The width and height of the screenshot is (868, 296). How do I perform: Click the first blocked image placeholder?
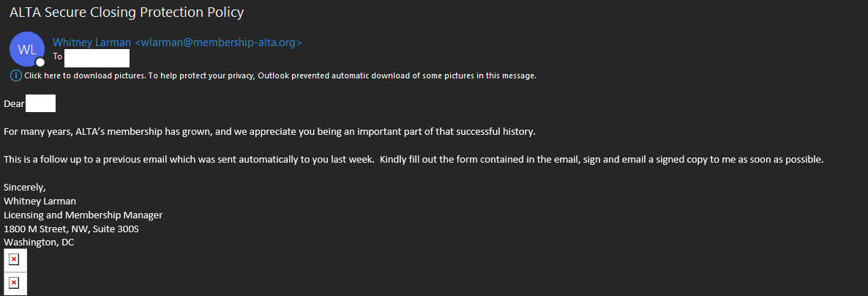pyautogui.click(x=14, y=259)
